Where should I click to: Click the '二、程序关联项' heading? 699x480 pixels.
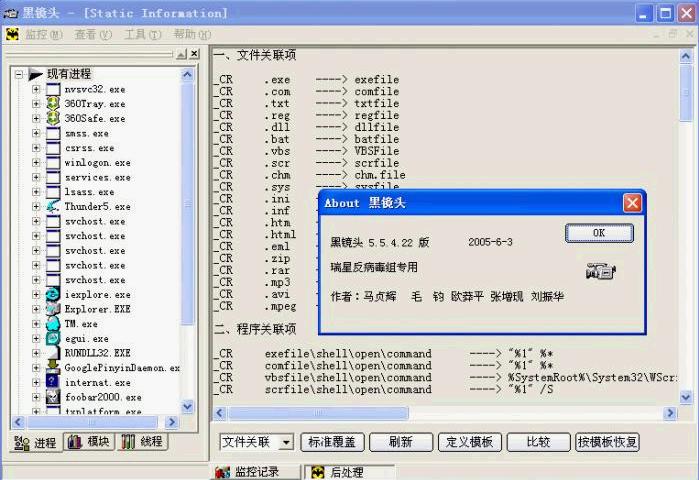click(x=255, y=329)
